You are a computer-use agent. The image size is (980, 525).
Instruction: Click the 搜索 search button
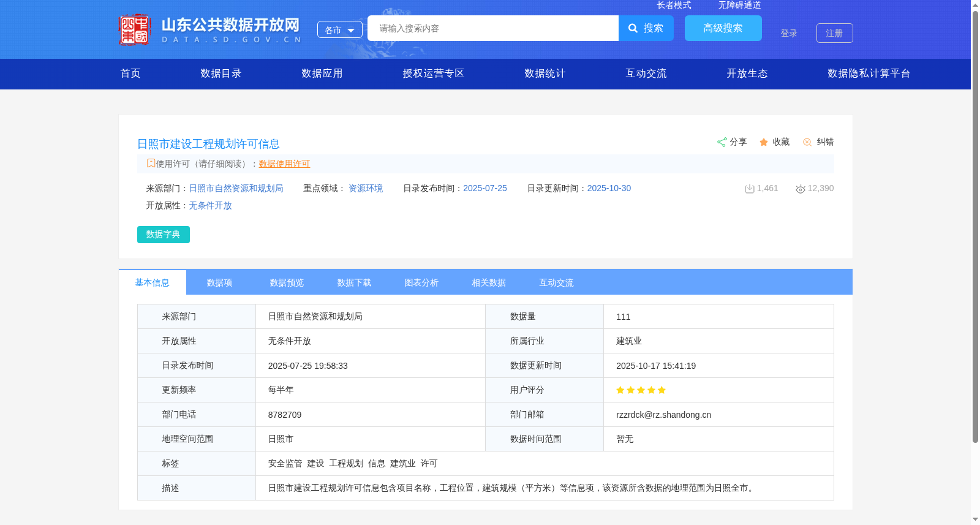click(x=646, y=28)
